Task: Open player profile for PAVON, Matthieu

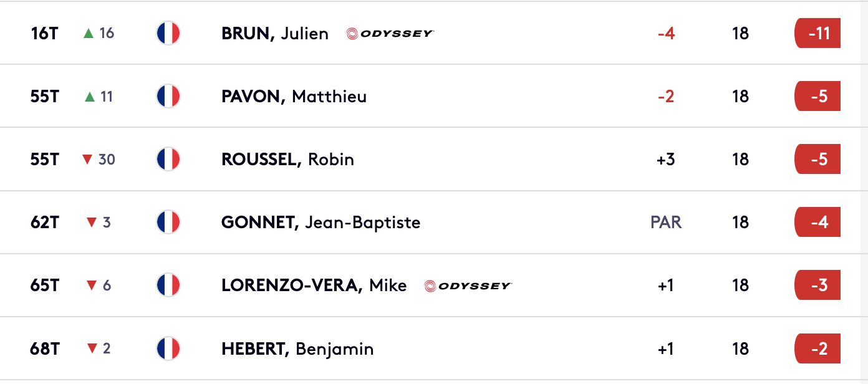Action: coord(294,97)
